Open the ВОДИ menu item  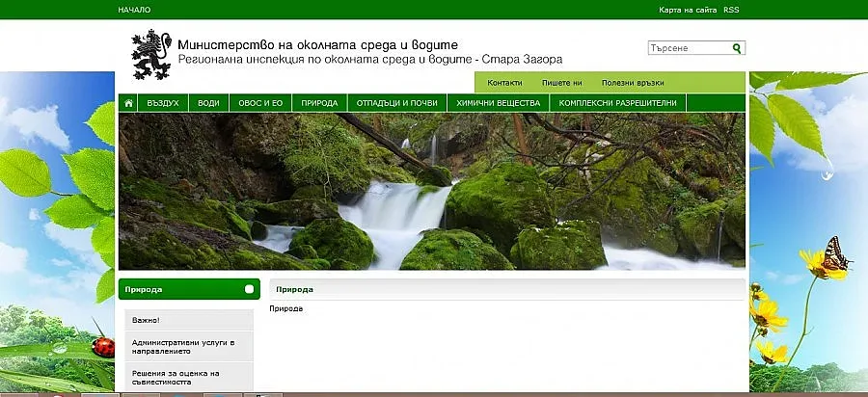click(x=208, y=103)
